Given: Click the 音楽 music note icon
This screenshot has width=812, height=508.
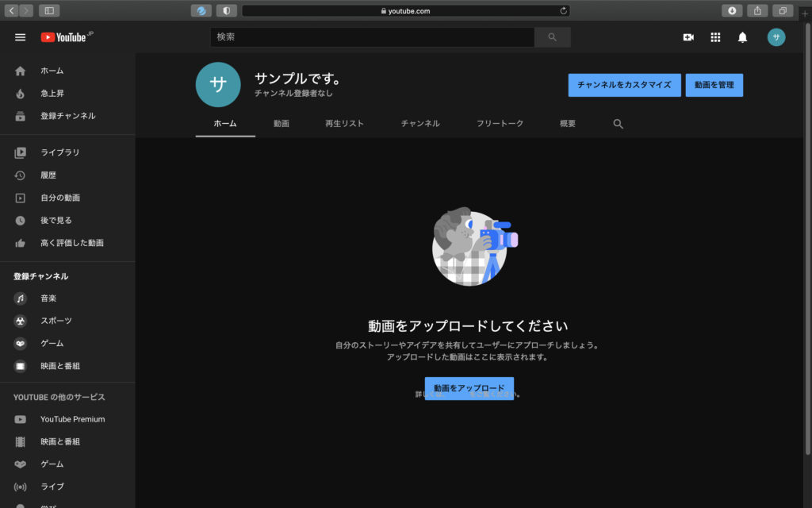Looking at the screenshot, I should 20,298.
